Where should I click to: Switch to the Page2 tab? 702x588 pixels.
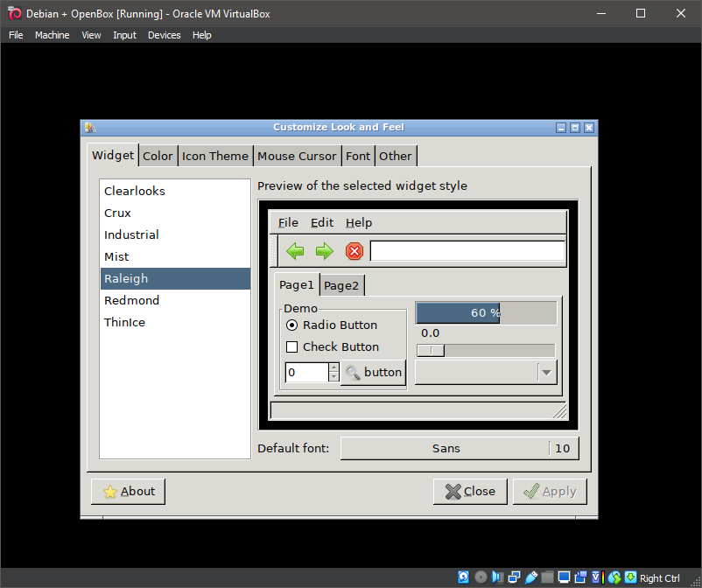tap(342, 285)
